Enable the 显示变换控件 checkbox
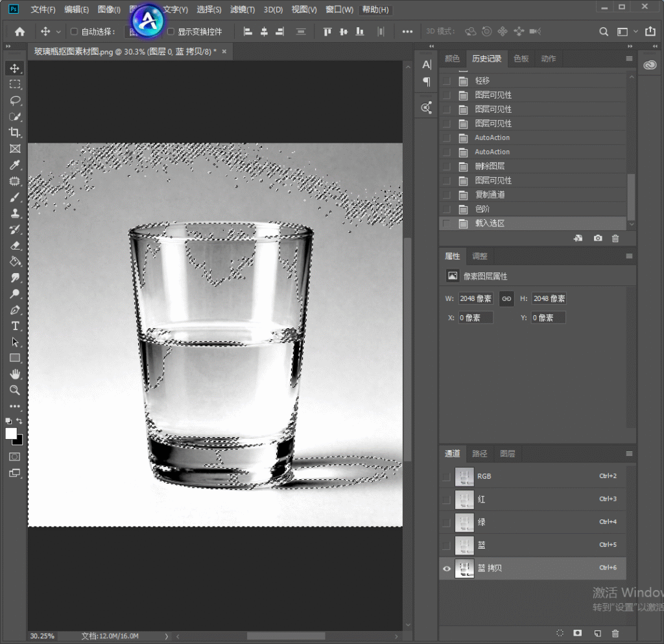Image resolution: width=664 pixels, height=644 pixels. tap(171, 31)
